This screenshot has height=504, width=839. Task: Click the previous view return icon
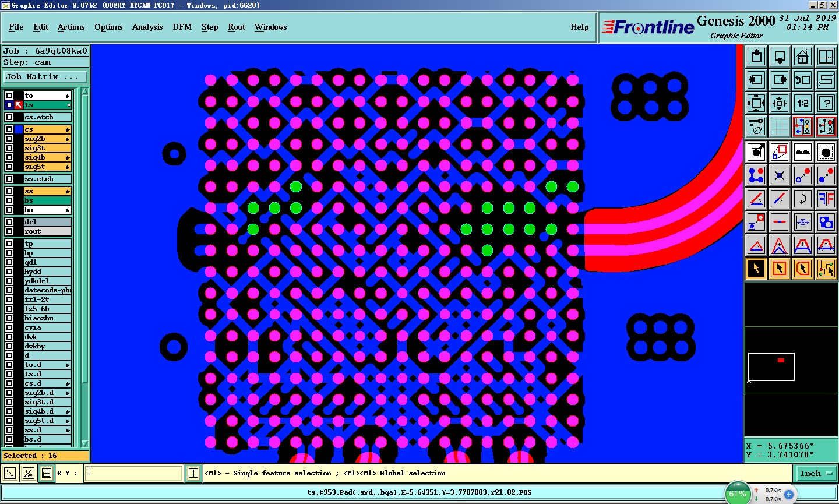point(803,80)
